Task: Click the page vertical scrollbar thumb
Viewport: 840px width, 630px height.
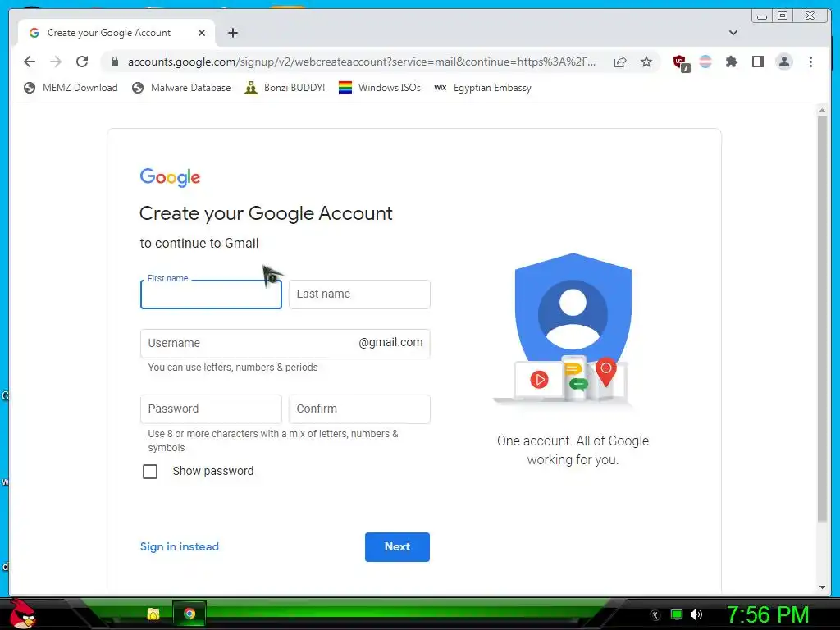Action: (822, 319)
